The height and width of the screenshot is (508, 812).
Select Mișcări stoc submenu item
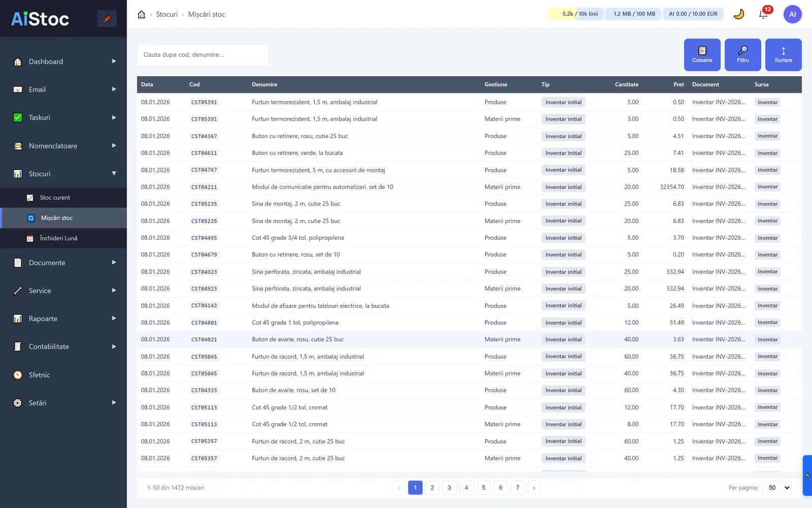[63, 218]
